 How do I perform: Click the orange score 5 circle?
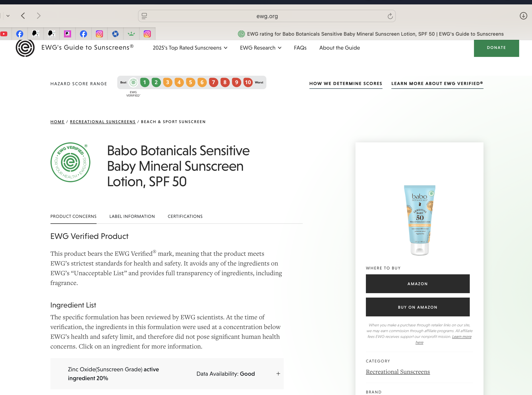tap(190, 83)
